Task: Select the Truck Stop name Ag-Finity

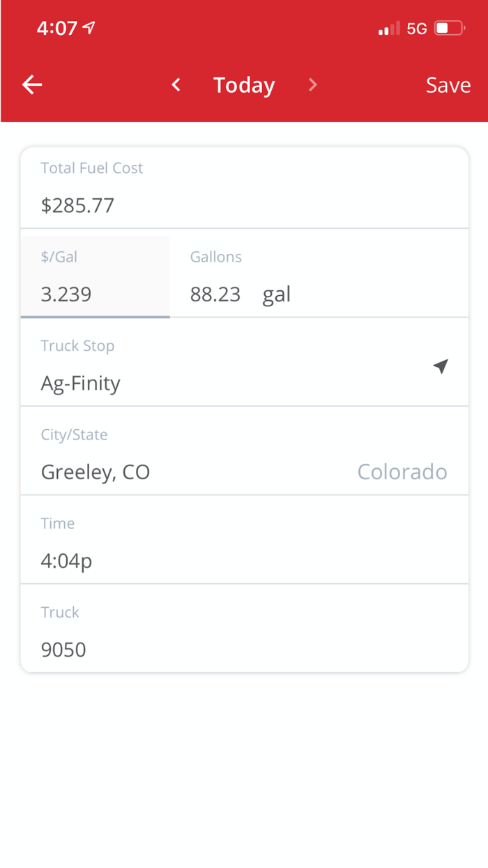Action: (x=80, y=383)
